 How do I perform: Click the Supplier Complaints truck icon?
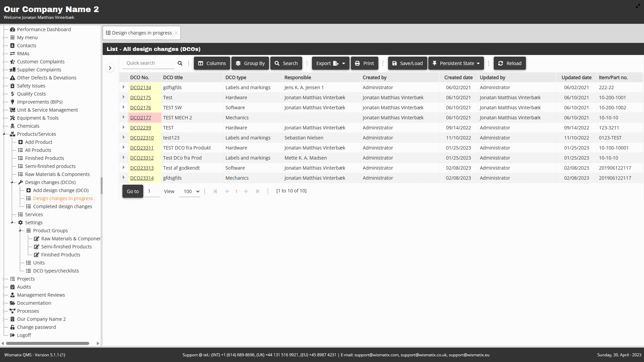(x=12, y=70)
